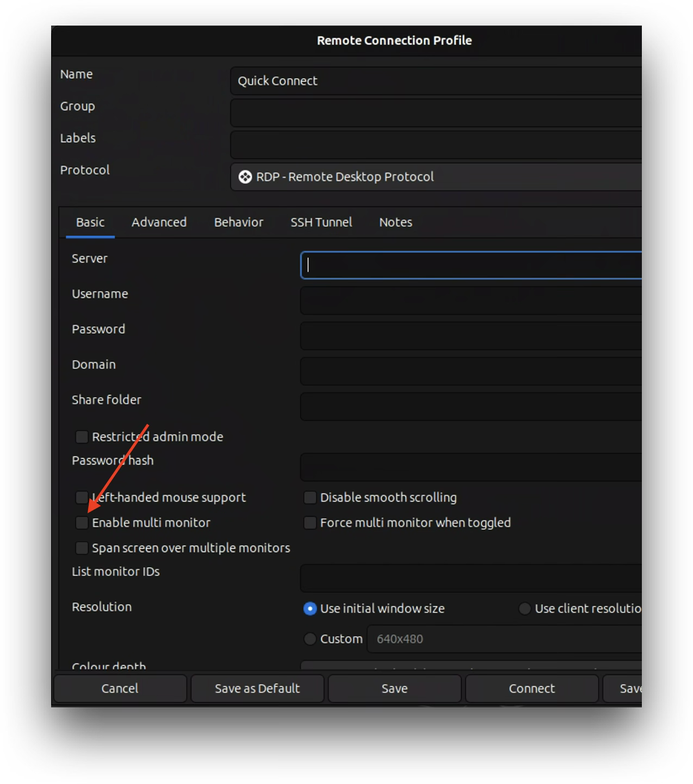Click Save as Default button
Viewport: 693px width, 784px height.
click(257, 689)
